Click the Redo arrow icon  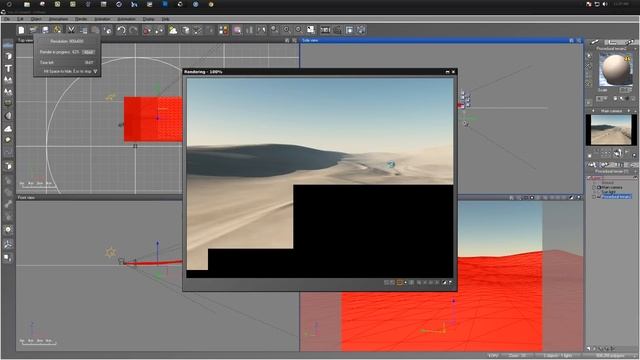133,30
